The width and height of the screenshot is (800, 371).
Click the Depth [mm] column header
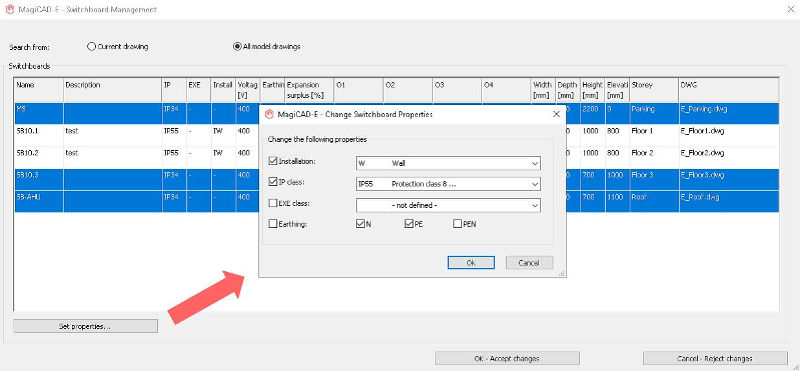click(x=567, y=90)
